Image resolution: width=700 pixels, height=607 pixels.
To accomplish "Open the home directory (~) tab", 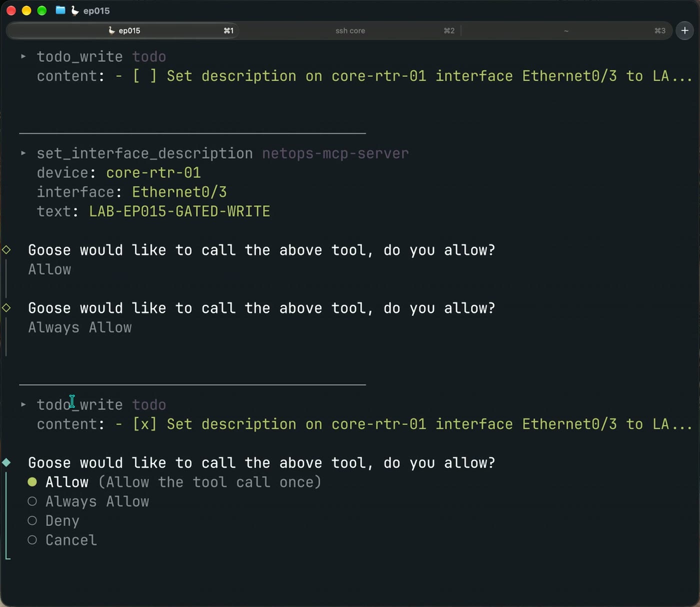I will click(x=566, y=30).
